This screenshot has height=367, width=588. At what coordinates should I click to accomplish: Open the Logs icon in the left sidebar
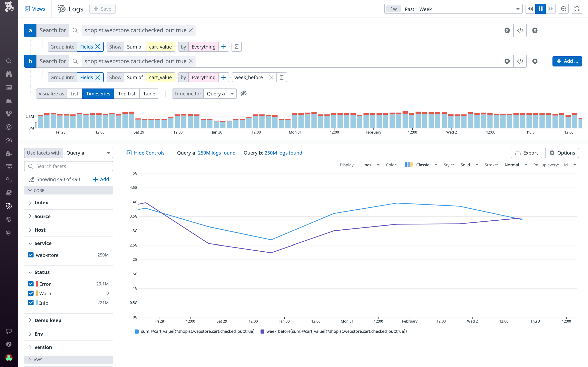[x=9, y=206]
